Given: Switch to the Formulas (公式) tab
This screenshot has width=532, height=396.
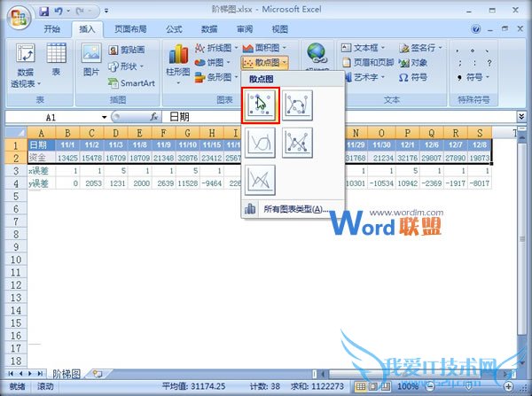Looking at the screenshot, I should [x=174, y=29].
